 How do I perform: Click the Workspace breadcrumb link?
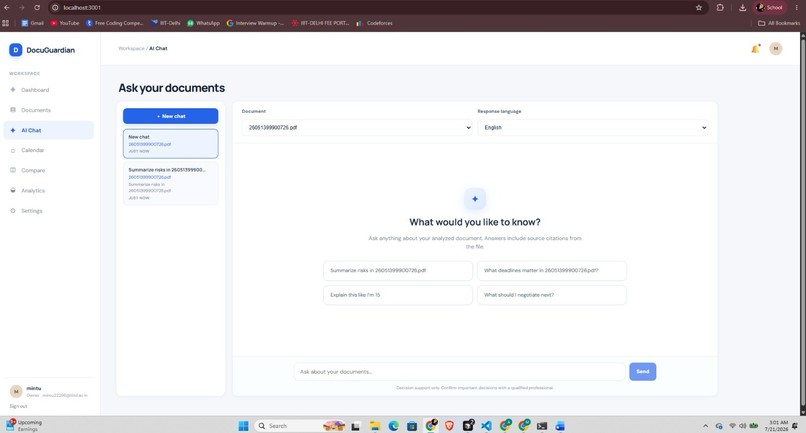coord(132,48)
